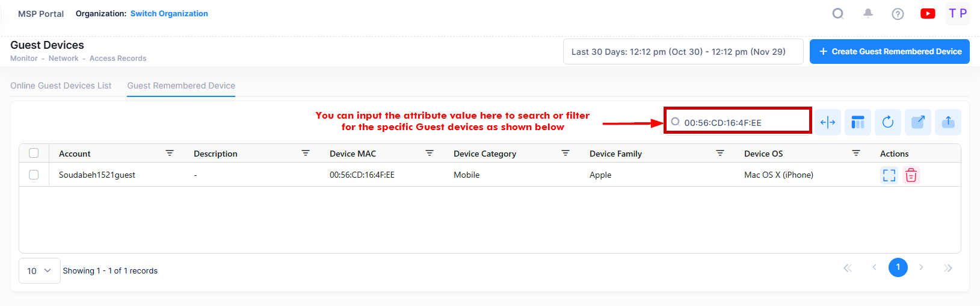Viewport: 980px width, 306px height.
Task: Select the Guest Remembered Device tab
Action: click(x=181, y=86)
